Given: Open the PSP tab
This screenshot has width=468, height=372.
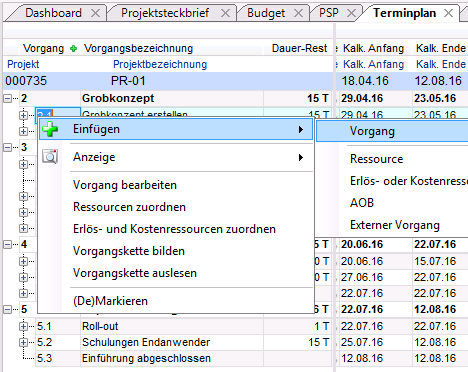Looking at the screenshot, I should tap(329, 13).
